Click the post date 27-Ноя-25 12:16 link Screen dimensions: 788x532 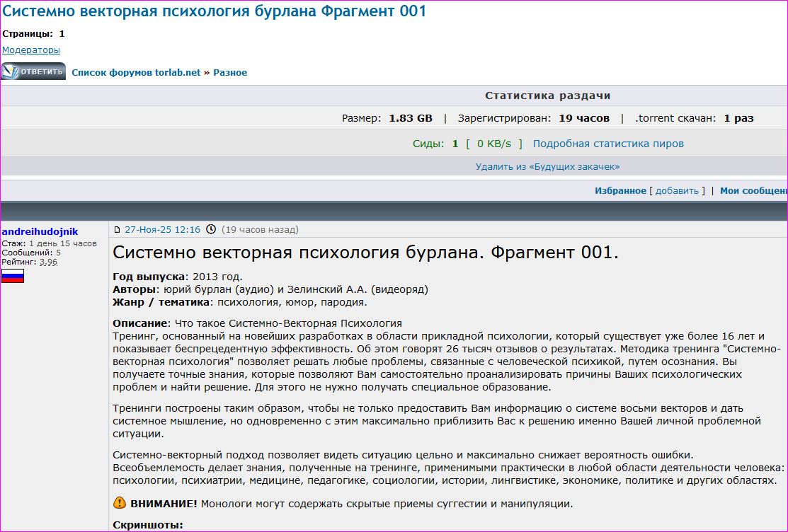click(162, 230)
